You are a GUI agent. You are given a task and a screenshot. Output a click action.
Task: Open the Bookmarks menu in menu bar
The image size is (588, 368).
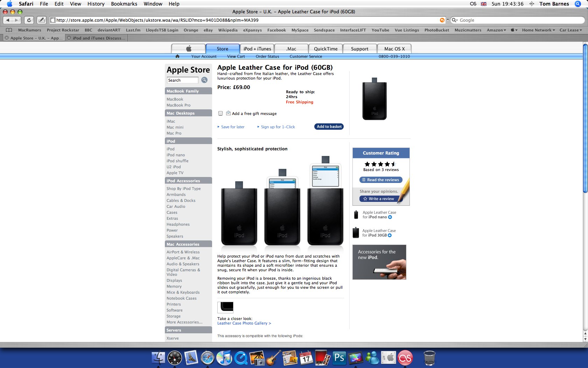click(x=124, y=4)
